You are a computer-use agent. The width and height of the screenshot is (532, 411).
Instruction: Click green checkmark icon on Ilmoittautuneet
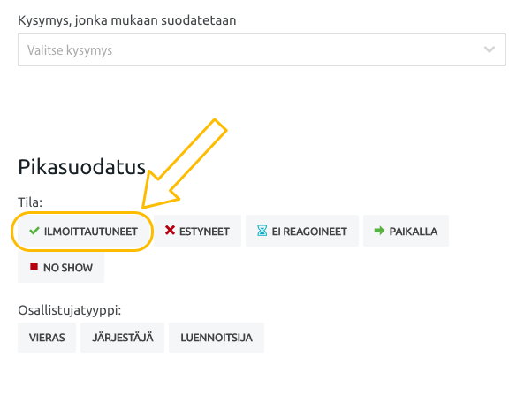pyautogui.click(x=34, y=231)
